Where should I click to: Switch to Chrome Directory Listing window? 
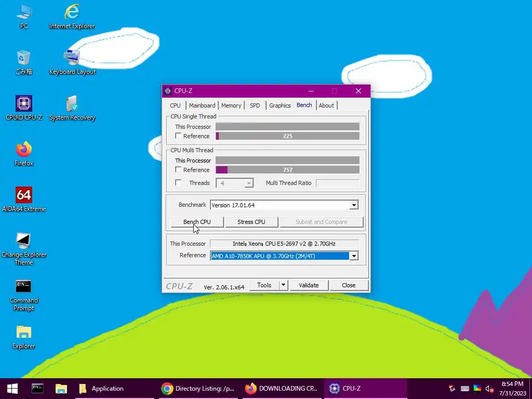click(198, 389)
